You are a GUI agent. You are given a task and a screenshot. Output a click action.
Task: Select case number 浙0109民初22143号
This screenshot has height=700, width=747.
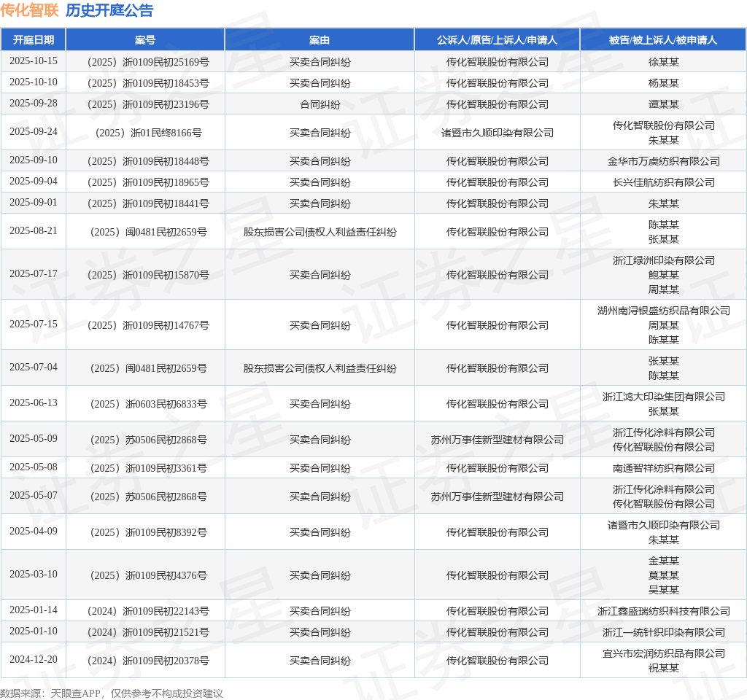tap(148, 611)
